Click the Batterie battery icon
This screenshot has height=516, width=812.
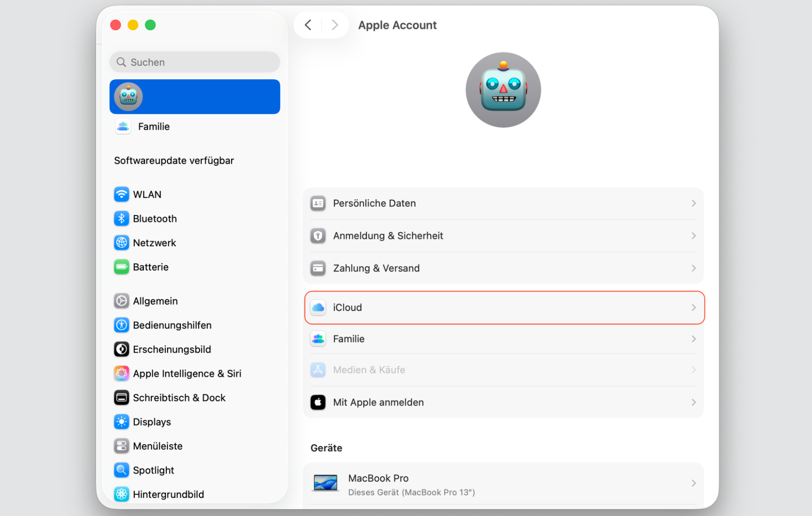tap(121, 267)
